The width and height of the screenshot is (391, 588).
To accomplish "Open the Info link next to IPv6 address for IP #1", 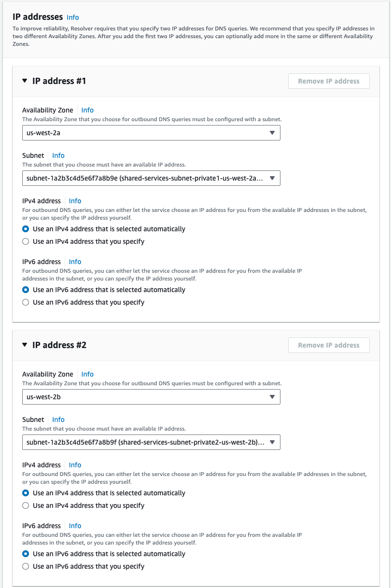I will (75, 262).
